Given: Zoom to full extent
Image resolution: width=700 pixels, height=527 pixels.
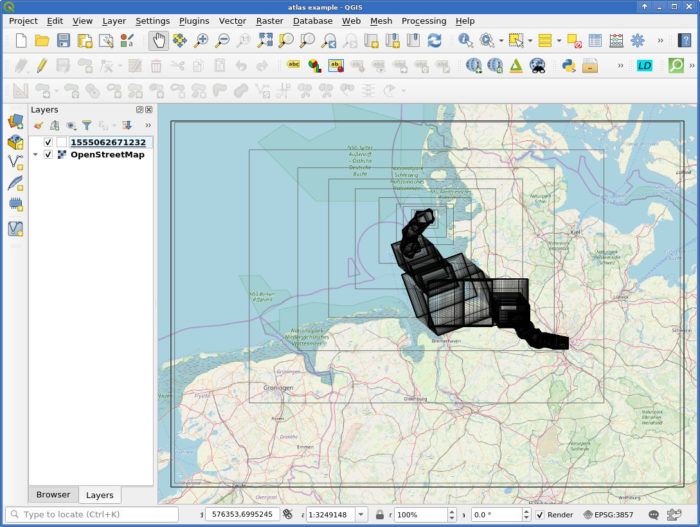Looking at the screenshot, I should pos(265,41).
